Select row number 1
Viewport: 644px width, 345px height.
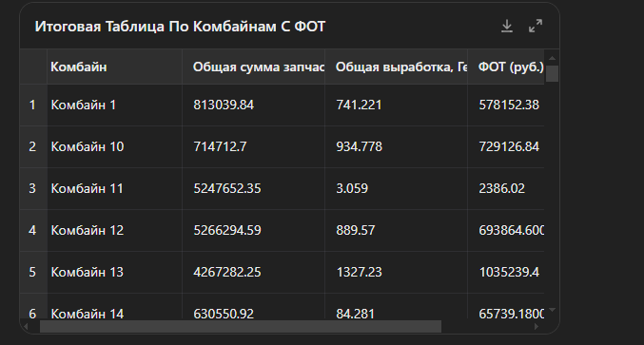pyautogui.click(x=33, y=105)
